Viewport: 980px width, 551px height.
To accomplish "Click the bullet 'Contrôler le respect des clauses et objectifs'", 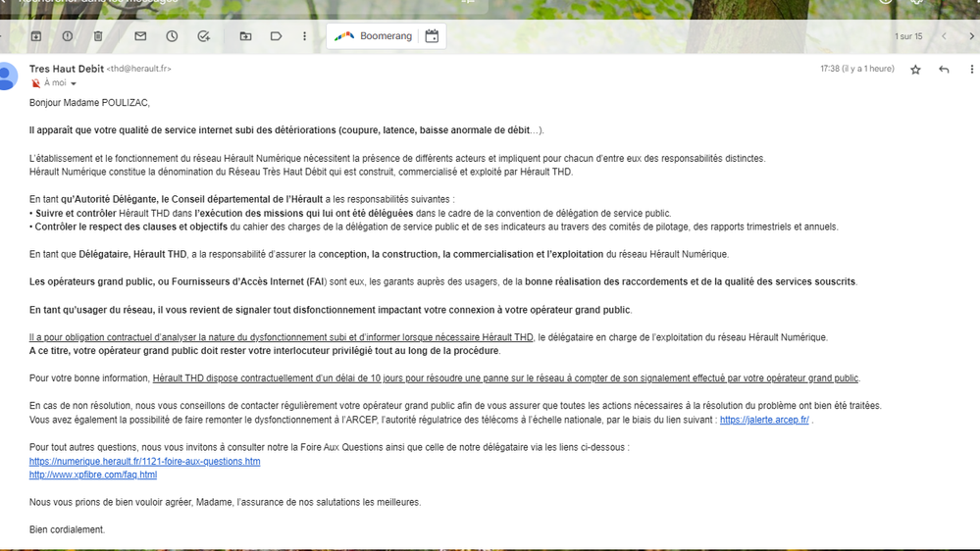I will 434,226.
